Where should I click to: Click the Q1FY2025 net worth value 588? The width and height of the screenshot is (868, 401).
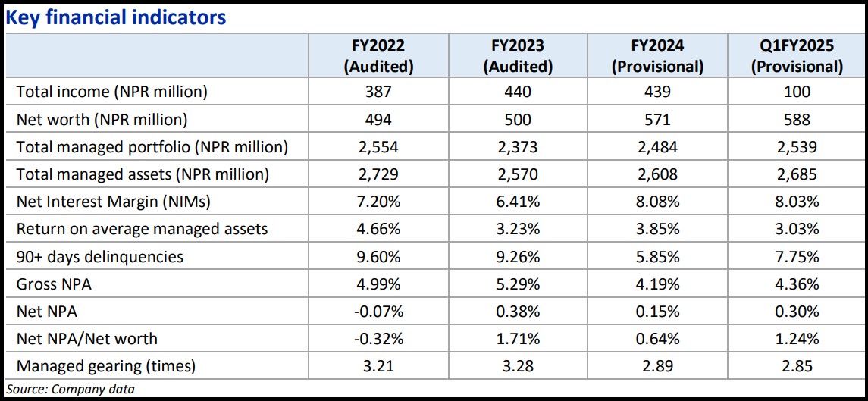coord(797,119)
